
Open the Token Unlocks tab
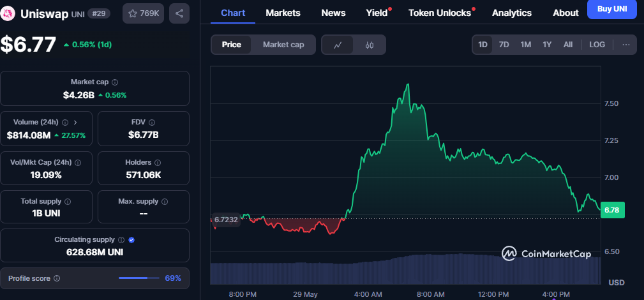click(x=440, y=13)
